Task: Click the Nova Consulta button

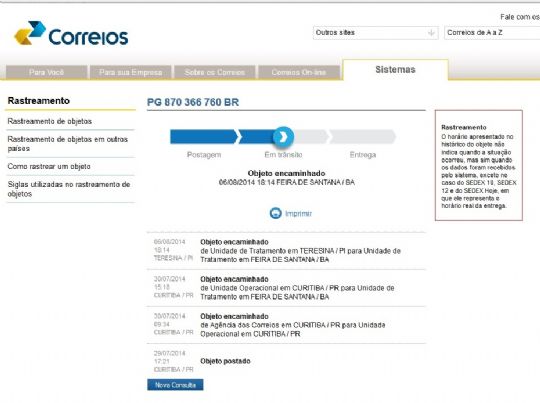Action: coord(175,385)
